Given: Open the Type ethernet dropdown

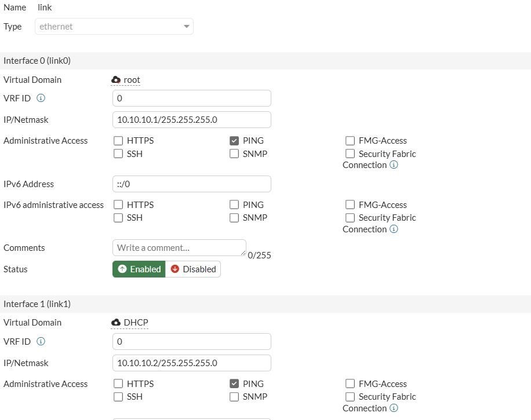Looking at the screenshot, I should (114, 27).
